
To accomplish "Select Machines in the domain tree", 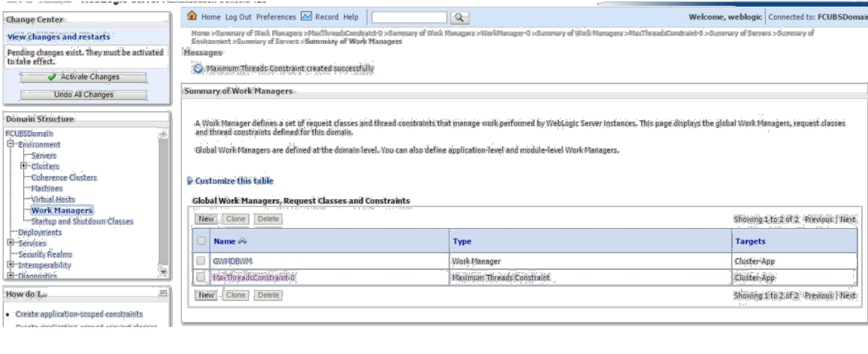I will click(x=47, y=189).
